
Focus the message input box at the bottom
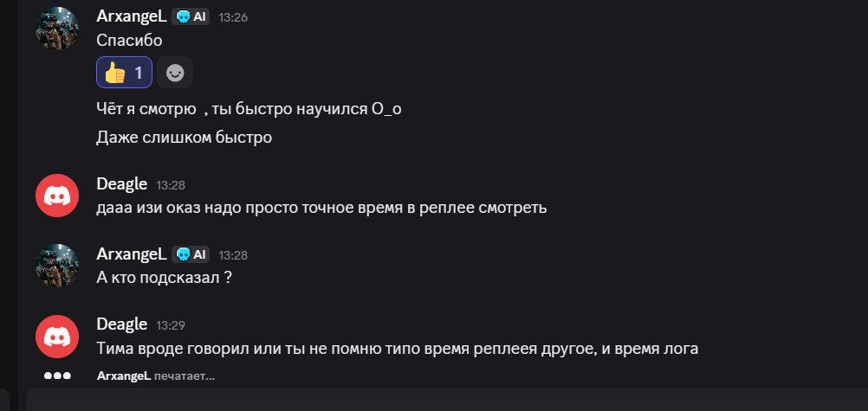tap(433, 400)
